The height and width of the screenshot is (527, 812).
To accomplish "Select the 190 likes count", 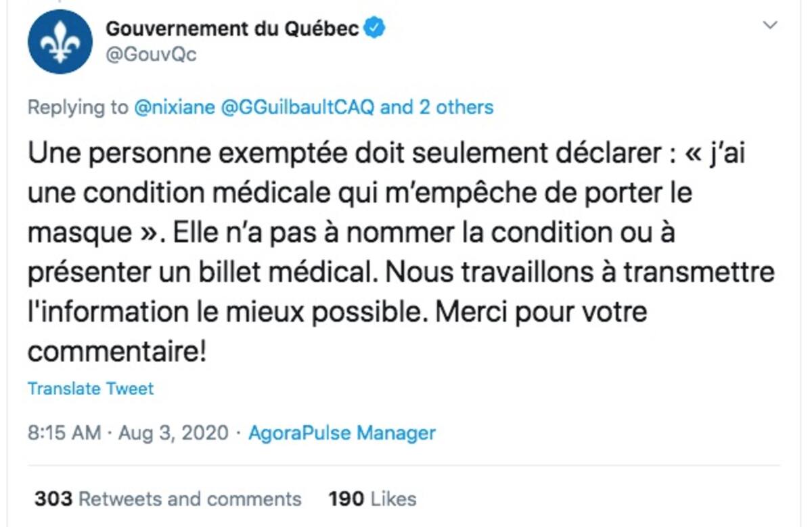I will click(345, 499).
